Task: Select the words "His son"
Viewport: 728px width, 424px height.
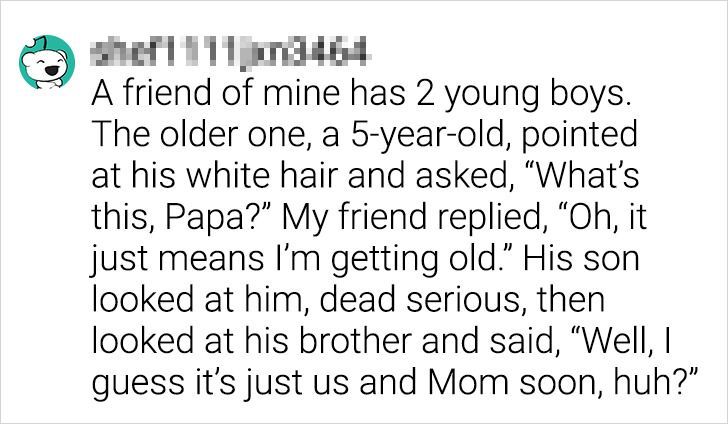Action: click(x=581, y=259)
